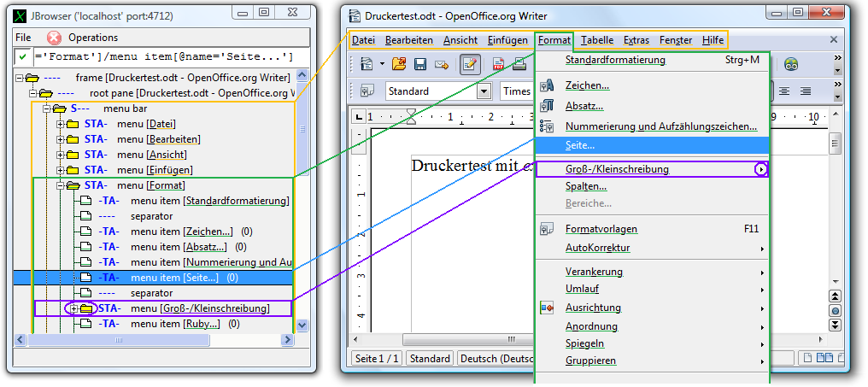The image size is (868, 387).
Task: Click the Seite 1 / 1 status field
Action: click(378, 359)
